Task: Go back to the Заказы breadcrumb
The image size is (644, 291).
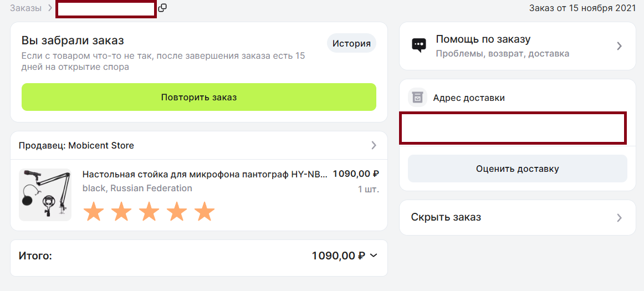Action: [x=26, y=8]
